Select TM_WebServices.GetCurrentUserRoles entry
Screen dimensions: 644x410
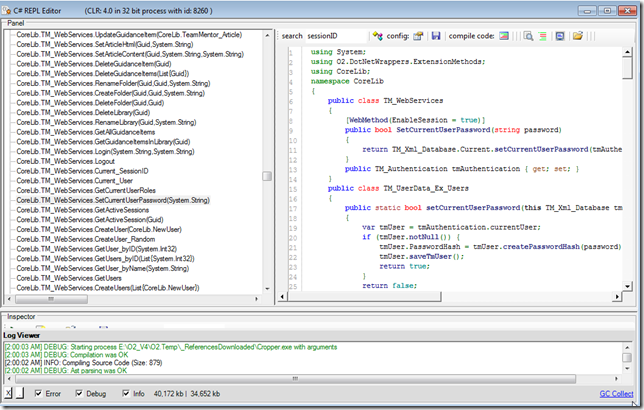click(86, 191)
